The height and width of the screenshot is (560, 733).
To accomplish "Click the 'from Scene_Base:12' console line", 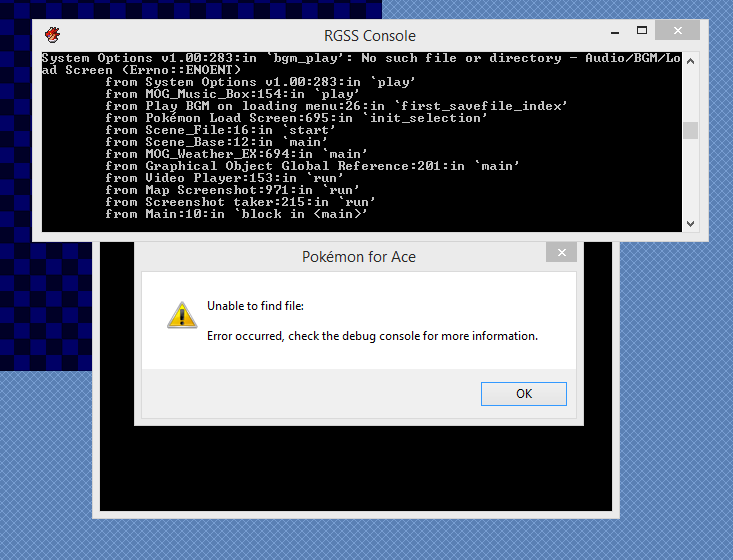I will pyautogui.click(x=216, y=142).
